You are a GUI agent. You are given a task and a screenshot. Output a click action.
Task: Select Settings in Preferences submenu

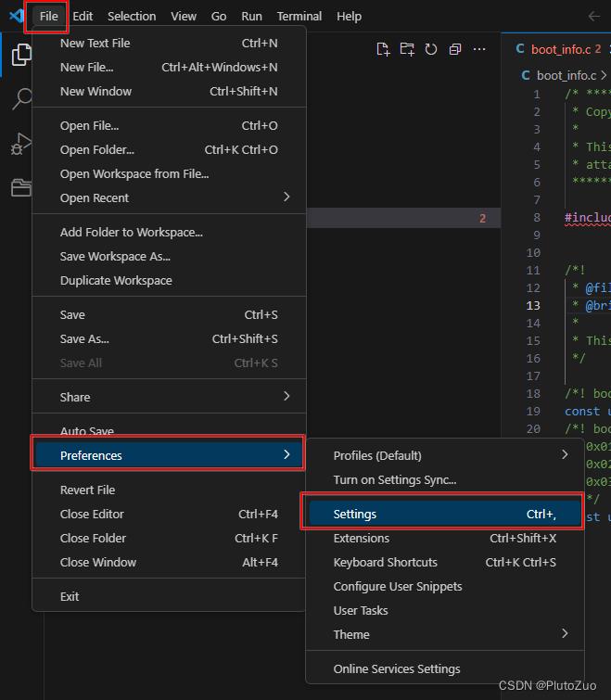tap(444, 514)
